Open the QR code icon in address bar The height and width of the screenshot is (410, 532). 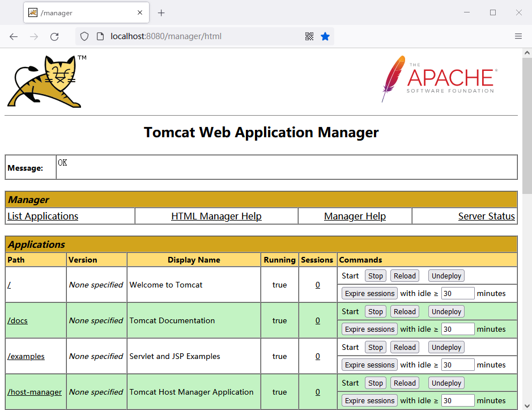[x=309, y=36]
